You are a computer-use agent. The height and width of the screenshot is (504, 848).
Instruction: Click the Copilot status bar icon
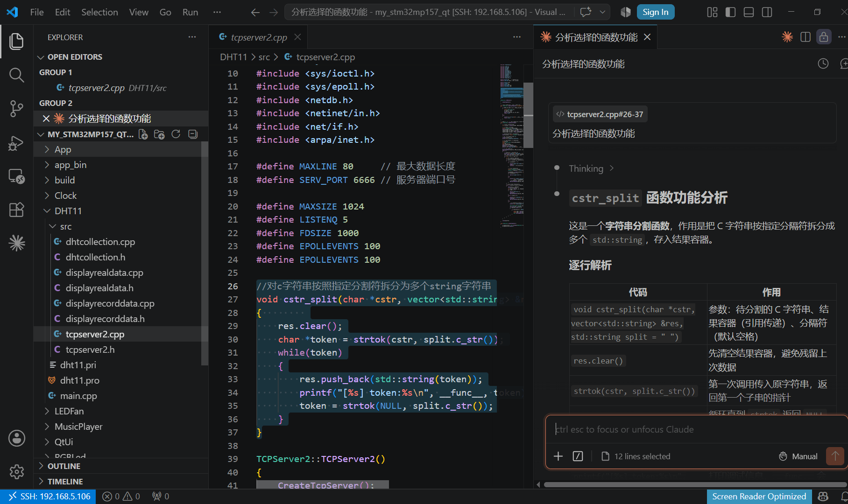pos(823,497)
